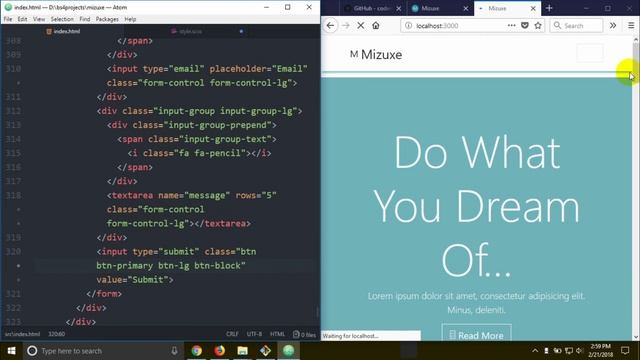Bookmark this page with the star icon
This screenshot has width=640, height=360.
coord(538,25)
